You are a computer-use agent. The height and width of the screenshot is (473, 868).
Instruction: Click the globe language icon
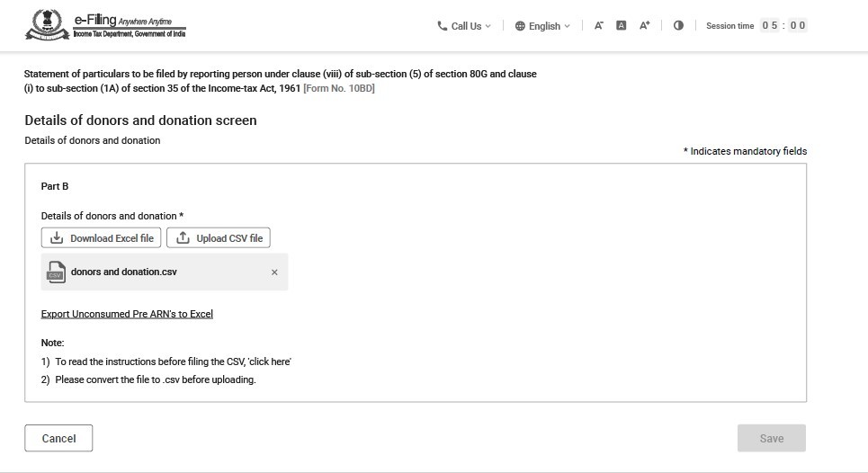[520, 26]
